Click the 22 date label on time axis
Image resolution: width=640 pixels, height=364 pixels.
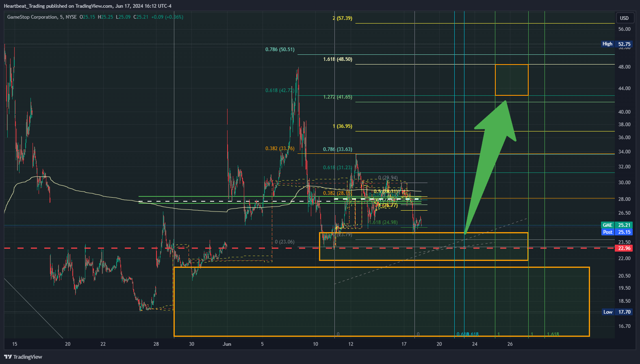[x=103, y=344]
